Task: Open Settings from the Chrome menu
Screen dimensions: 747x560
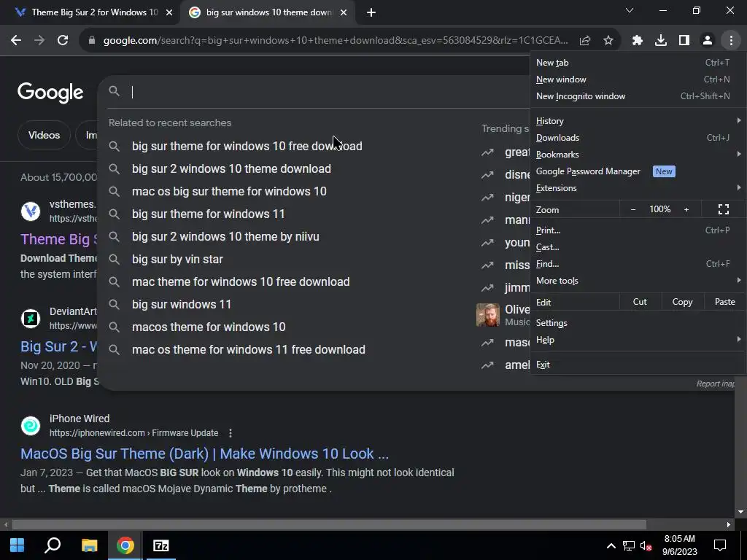Action: coord(638,323)
